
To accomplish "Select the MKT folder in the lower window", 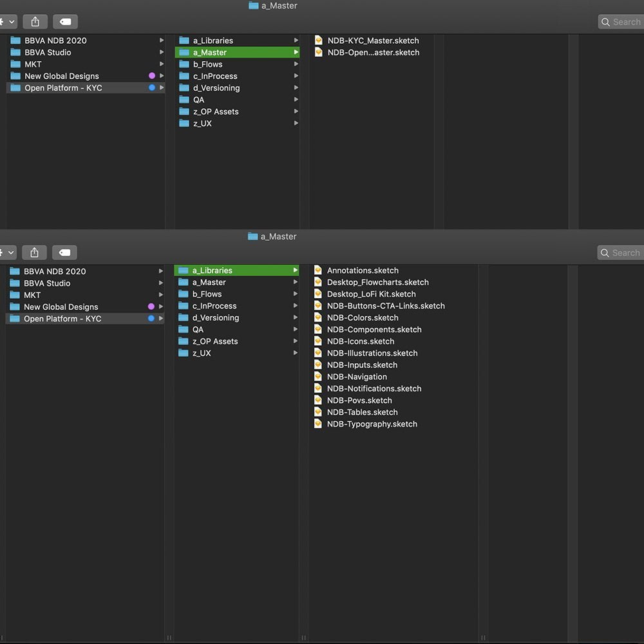I will (32, 295).
